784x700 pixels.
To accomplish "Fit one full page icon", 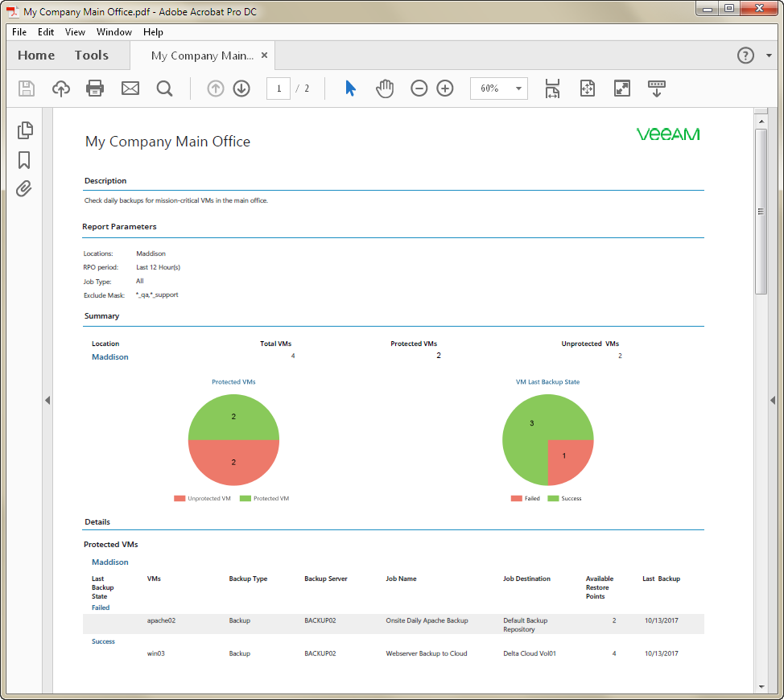I will [588, 89].
